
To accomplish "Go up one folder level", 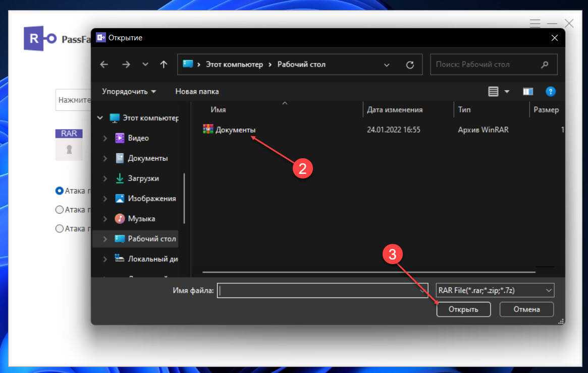I will [164, 65].
